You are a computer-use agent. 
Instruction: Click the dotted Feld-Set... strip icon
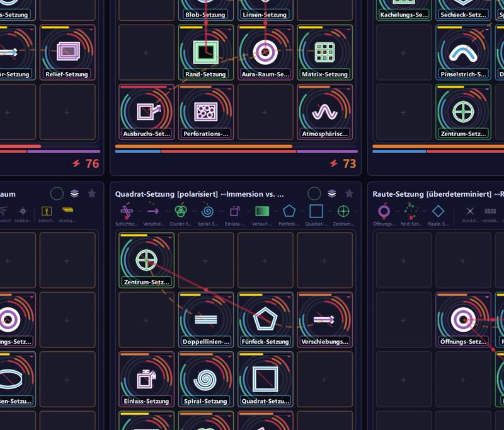pos(411,211)
